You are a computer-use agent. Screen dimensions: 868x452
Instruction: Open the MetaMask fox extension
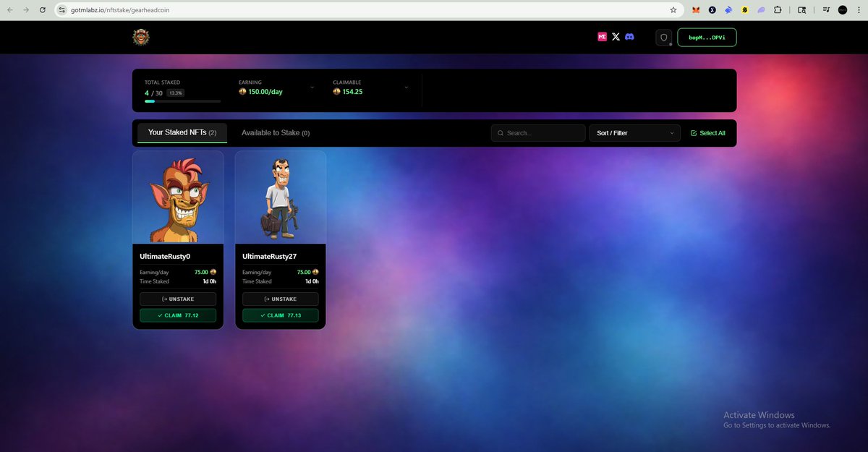click(696, 10)
